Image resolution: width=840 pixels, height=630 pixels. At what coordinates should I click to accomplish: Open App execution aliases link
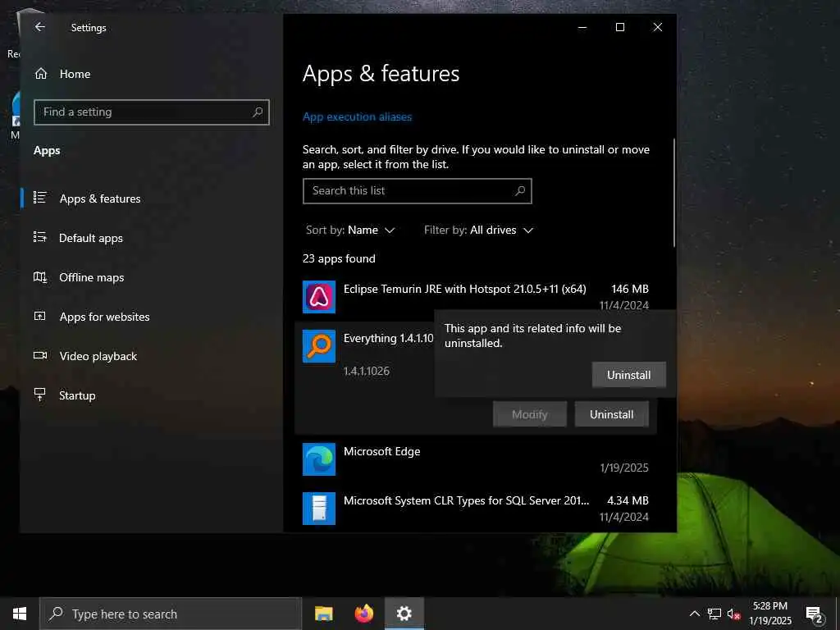(357, 116)
